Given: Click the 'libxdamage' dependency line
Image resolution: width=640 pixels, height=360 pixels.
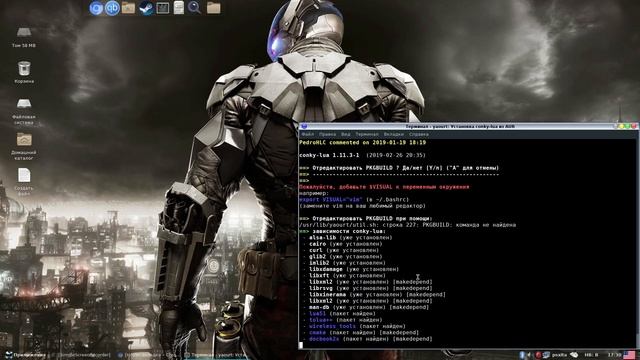Looking at the screenshot, I should (x=351, y=269).
